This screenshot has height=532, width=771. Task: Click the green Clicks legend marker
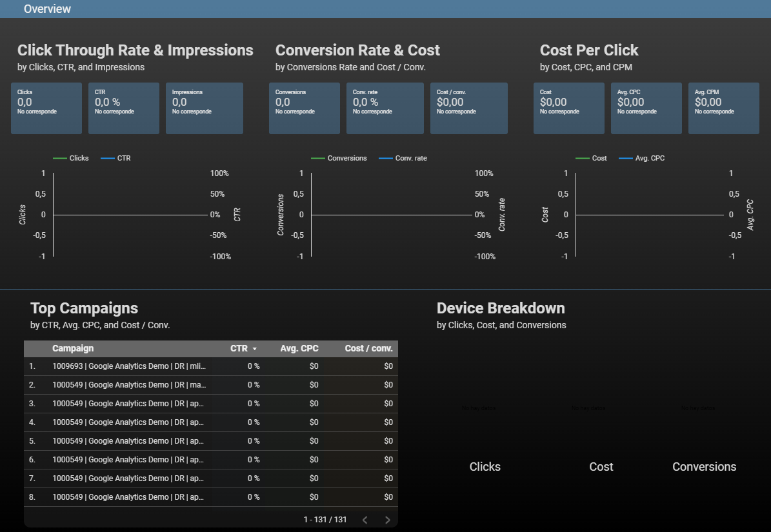pyautogui.click(x=59, y=157)
